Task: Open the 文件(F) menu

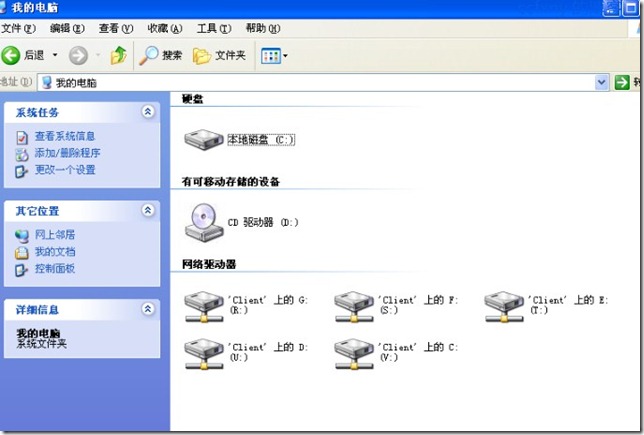Action: 18,28
